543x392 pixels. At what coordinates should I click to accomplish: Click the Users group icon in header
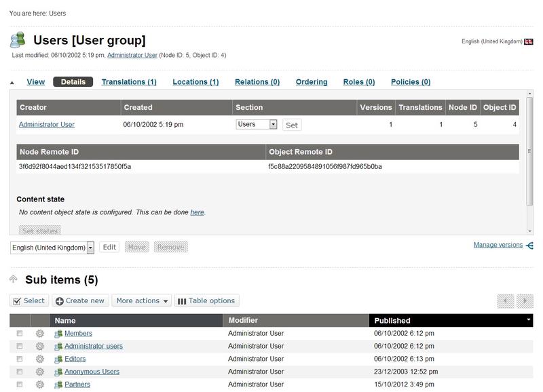point(18,40)
